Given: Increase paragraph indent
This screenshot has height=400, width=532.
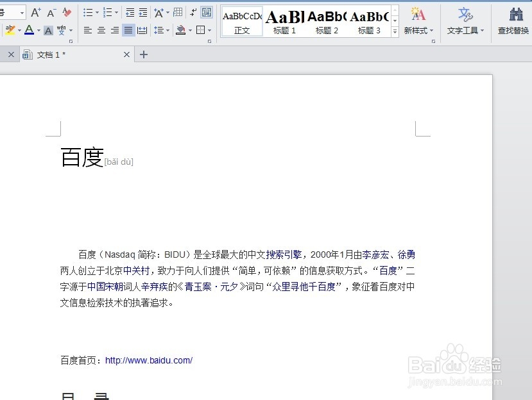Looking at the screenshot, I should 143,13.
